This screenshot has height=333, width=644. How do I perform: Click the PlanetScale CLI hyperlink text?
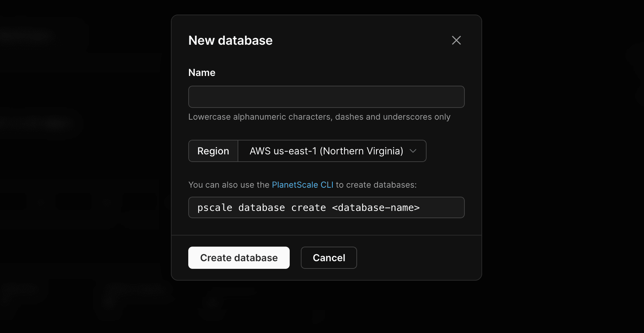(x=303, y=185)
